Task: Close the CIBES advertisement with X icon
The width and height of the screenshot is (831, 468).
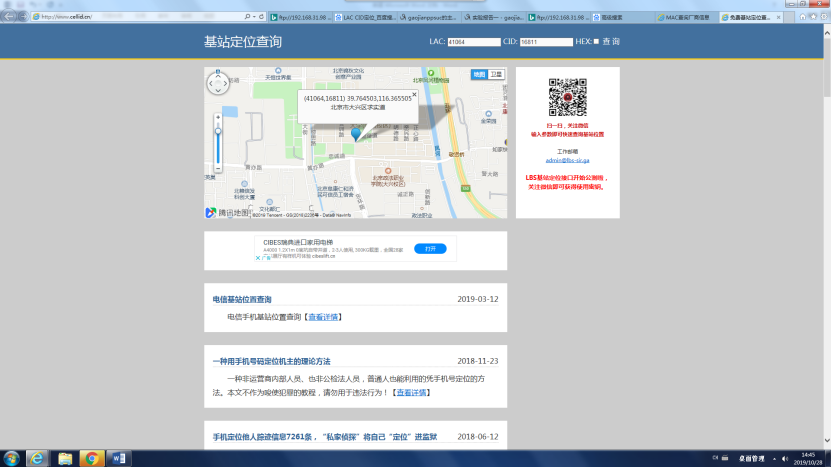Action: (258, 258)
